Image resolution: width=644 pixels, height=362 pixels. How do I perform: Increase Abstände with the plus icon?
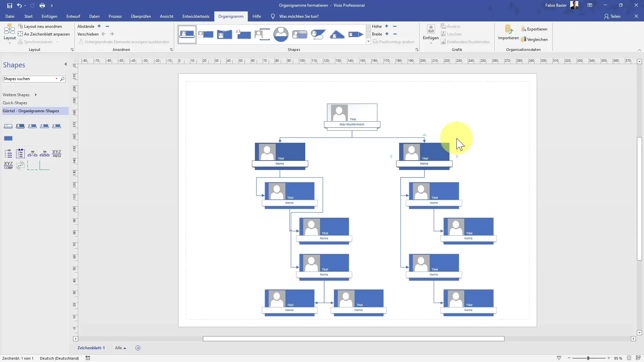pyautogui.click(x=99, y=26)
